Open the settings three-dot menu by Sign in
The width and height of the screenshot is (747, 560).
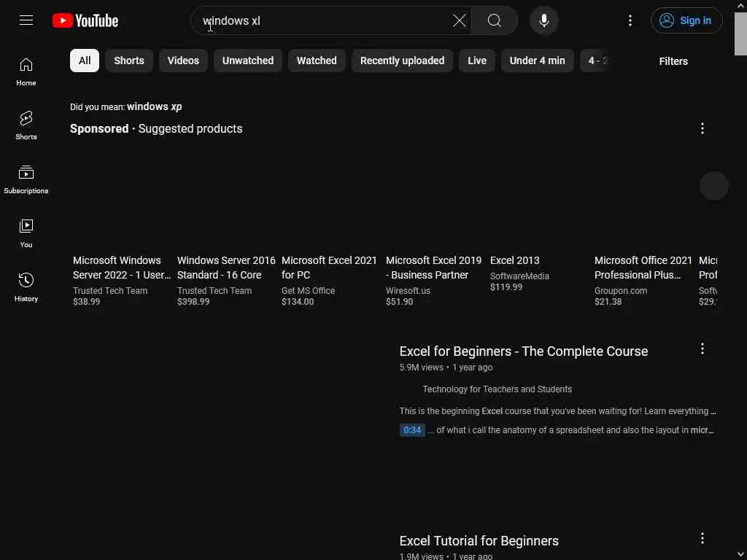(x=630, y=20)
